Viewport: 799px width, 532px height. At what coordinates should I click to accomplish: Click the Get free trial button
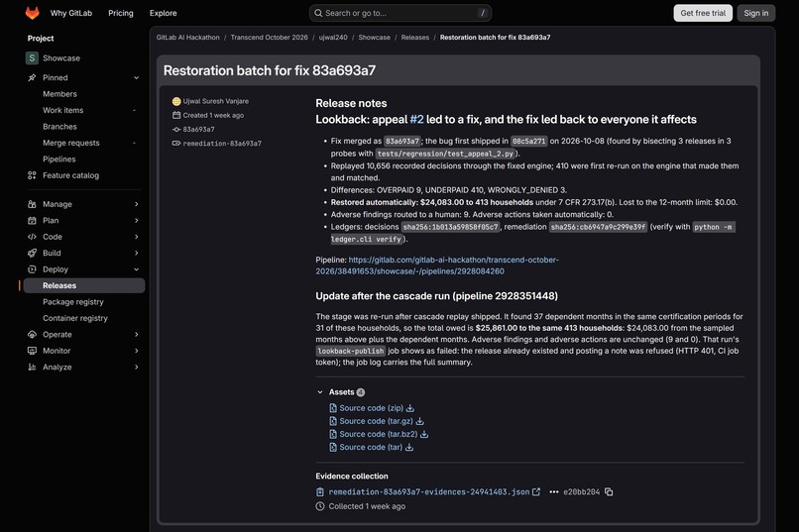(x=703, y=13)
